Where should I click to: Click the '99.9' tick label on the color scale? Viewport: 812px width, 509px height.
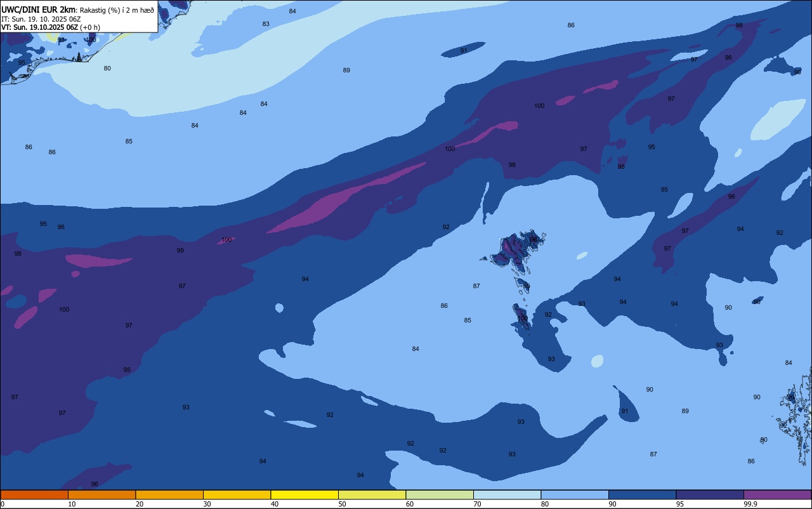[x=750, y=504]
